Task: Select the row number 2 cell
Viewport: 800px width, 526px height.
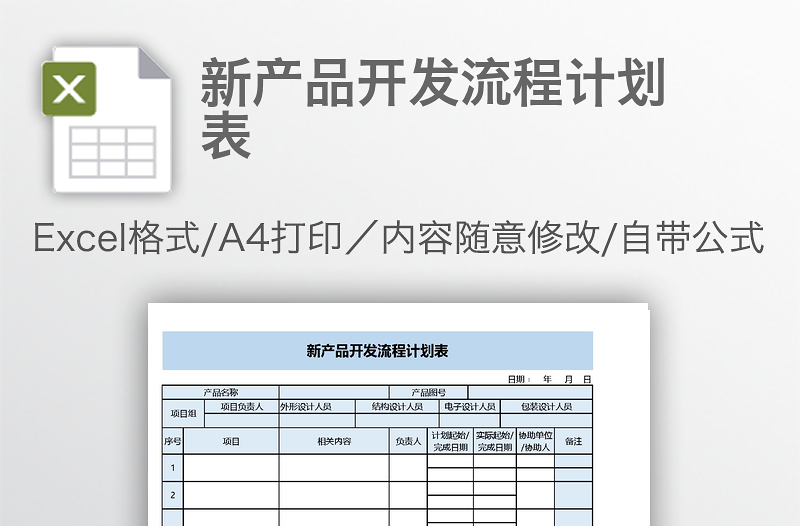Action: [173, 495]
